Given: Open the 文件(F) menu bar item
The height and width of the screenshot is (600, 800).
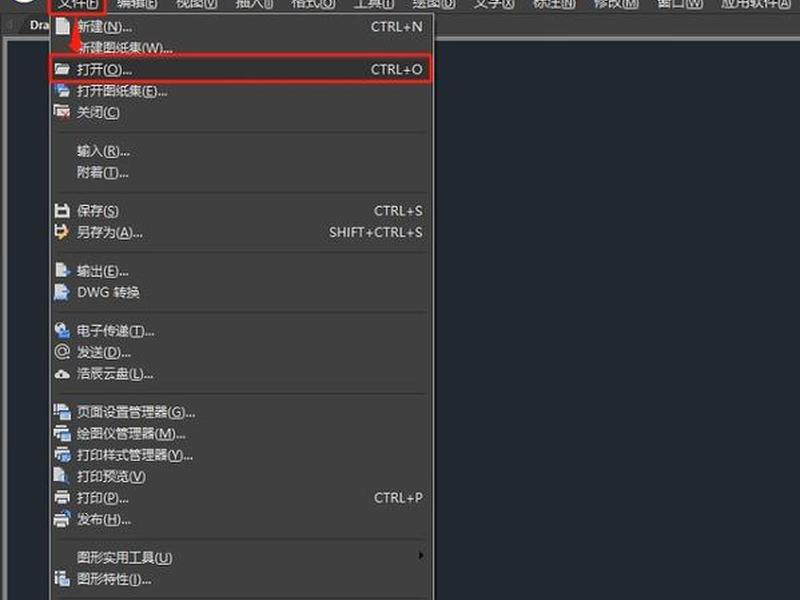Looking at the screenshot, I should (78, 4).
